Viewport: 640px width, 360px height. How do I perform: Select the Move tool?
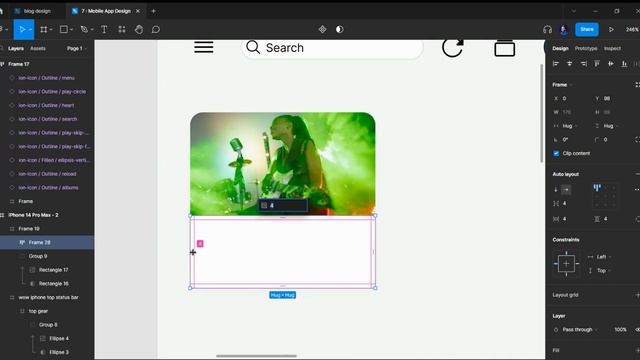click(22, 29)
